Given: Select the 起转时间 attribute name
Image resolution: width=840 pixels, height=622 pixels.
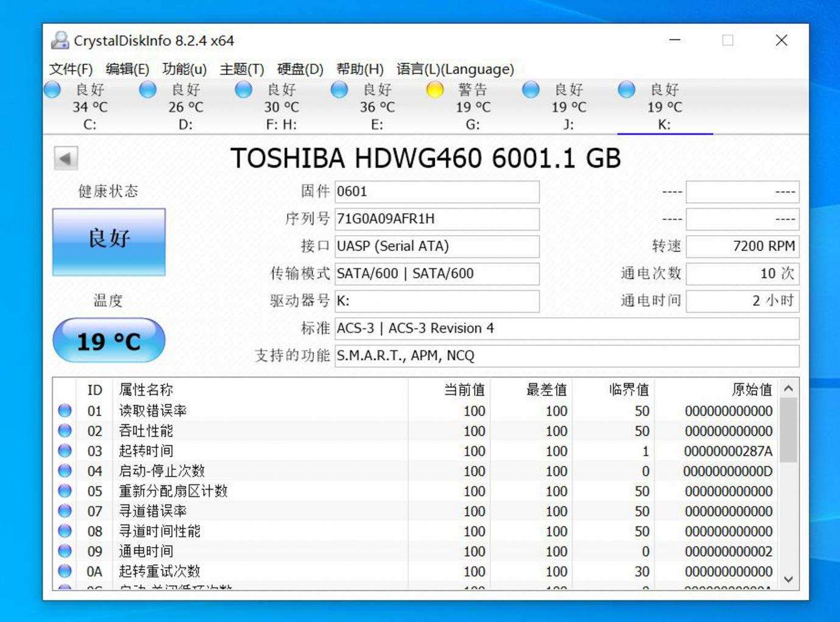Looking at the screenshot, I should (x=146, y=451).
